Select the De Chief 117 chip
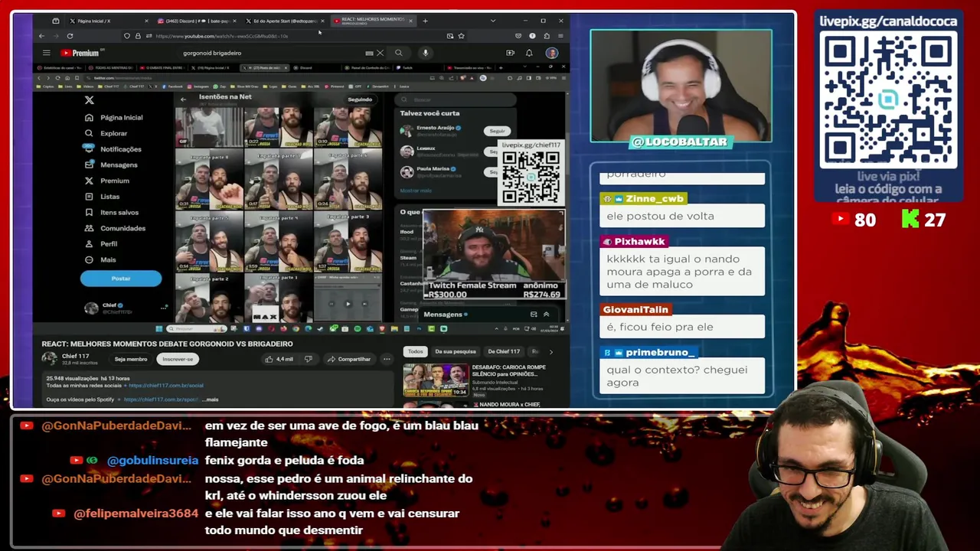Image resolution: width=980 pixels, height=551 pixels. [504, 351]
